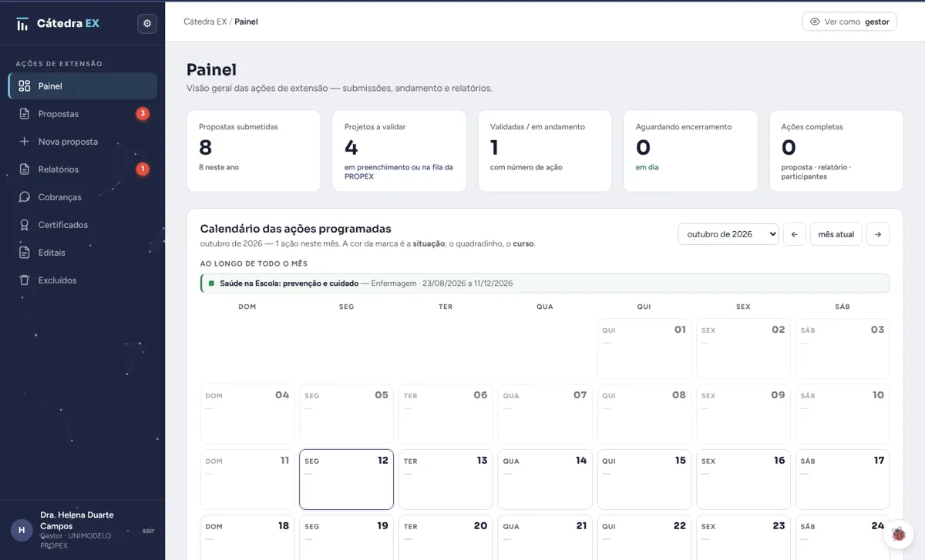Image resolution: width=925 pixels, height=560 pixels.
Task: Click the Nova proposta plus icon
Action: coord(25,142)
